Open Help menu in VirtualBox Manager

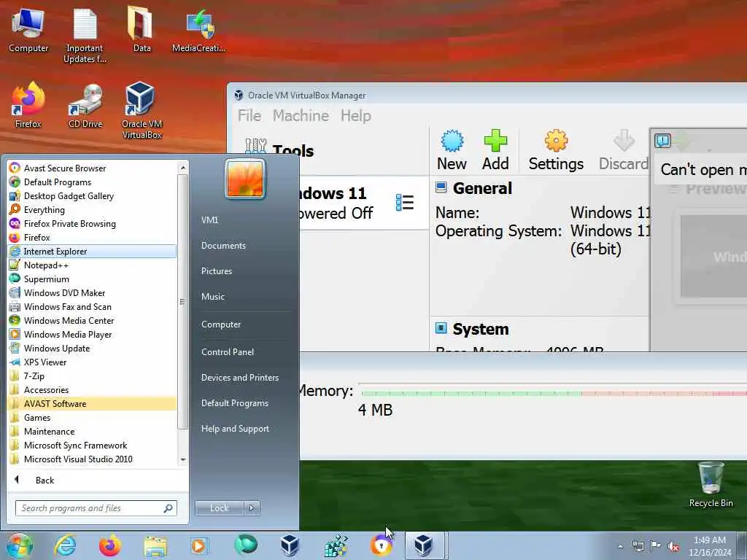click(x=355, y=116)
